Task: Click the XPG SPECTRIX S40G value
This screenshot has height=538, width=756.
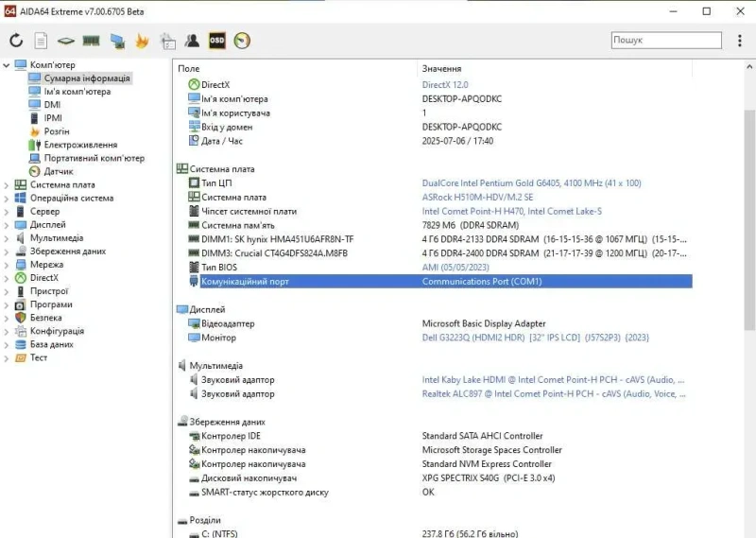Action: [x=489, y=477]
